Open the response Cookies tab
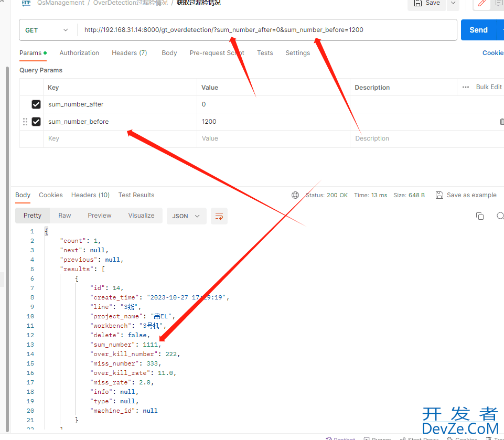 tap(51, 195)
